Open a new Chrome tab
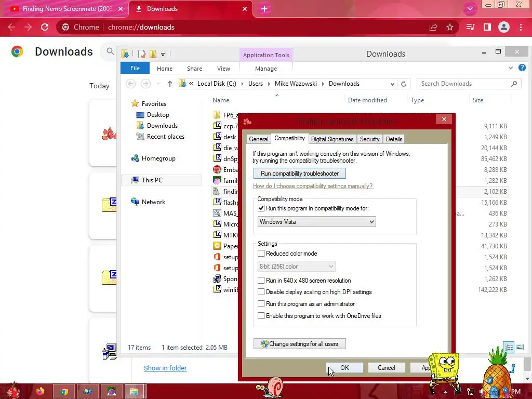Screen dimensions: 532x399 [x=264, y=9]
